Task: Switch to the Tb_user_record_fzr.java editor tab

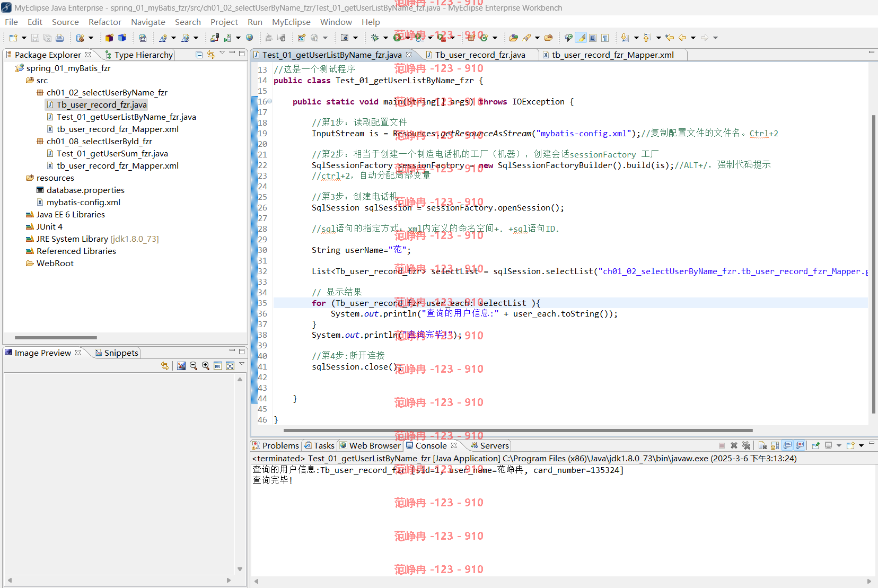Action: tap(480, 55)
